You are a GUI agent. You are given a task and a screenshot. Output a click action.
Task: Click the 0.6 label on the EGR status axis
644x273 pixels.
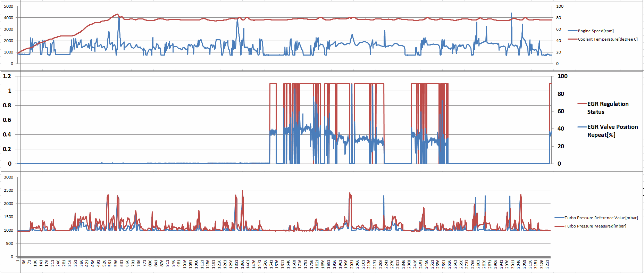click(x=7, y=120)
